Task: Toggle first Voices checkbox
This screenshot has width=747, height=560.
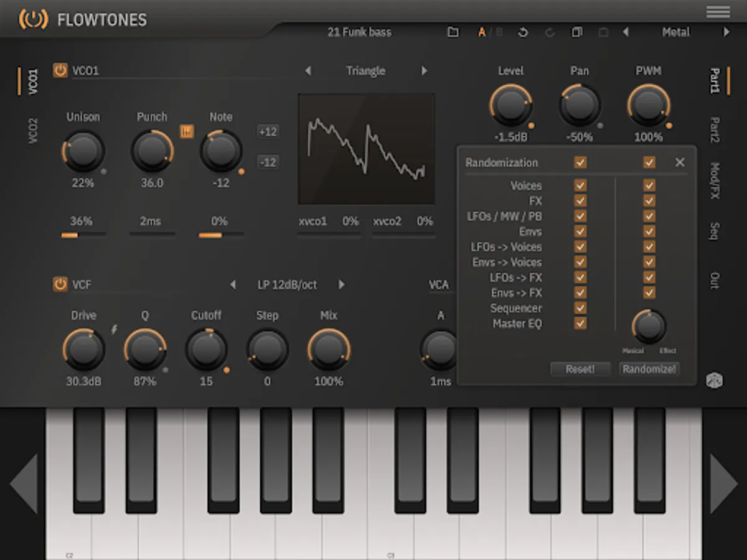Action: pyautogui.click(x=580, y=185)
